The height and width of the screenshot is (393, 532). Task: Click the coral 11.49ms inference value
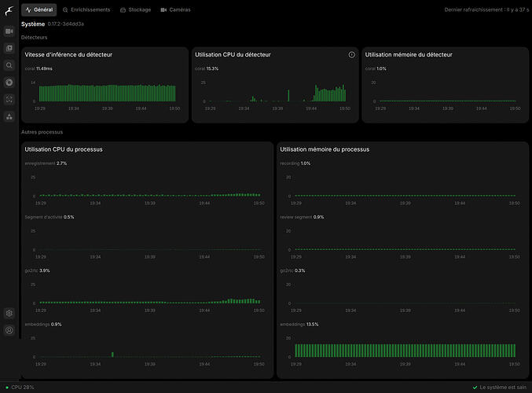(39, 68)
